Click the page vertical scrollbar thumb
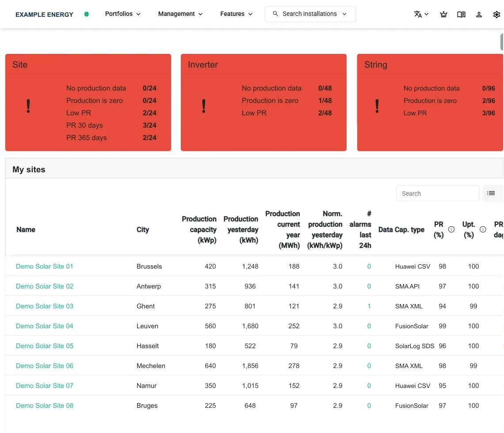 [502, 42]
